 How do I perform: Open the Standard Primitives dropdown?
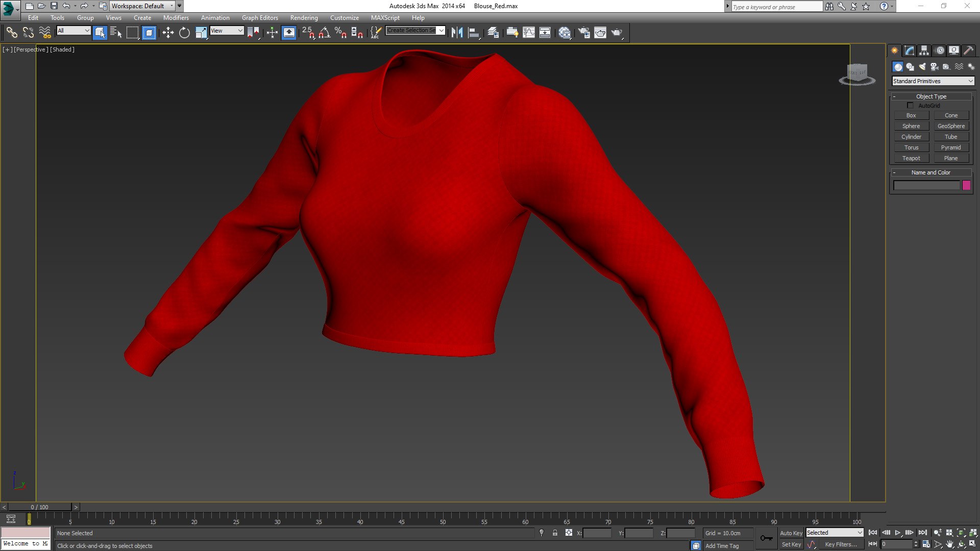(x=933, y=81)
